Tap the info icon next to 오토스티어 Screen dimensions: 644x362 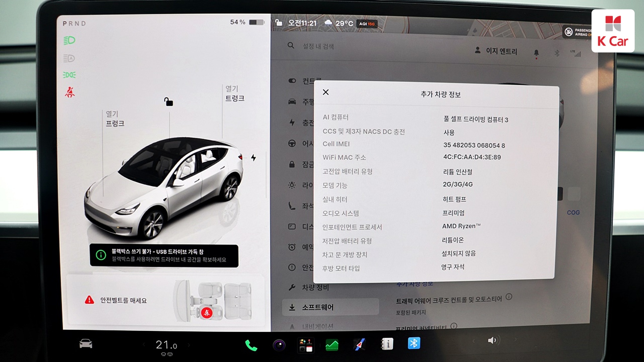pos(509,297)
